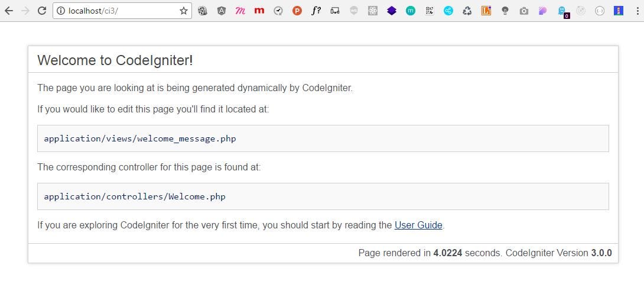The width and height of the screenshot is (644, 284).
Task: Open the lighthouse extension icon
Action: pyautogui.click(x=619, y=11)
